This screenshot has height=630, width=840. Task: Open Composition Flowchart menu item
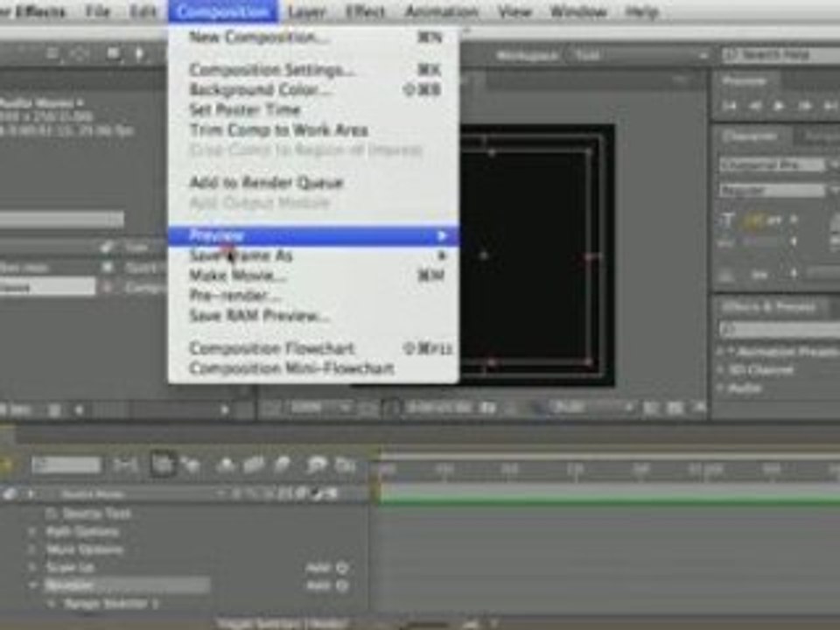(313, 349)
